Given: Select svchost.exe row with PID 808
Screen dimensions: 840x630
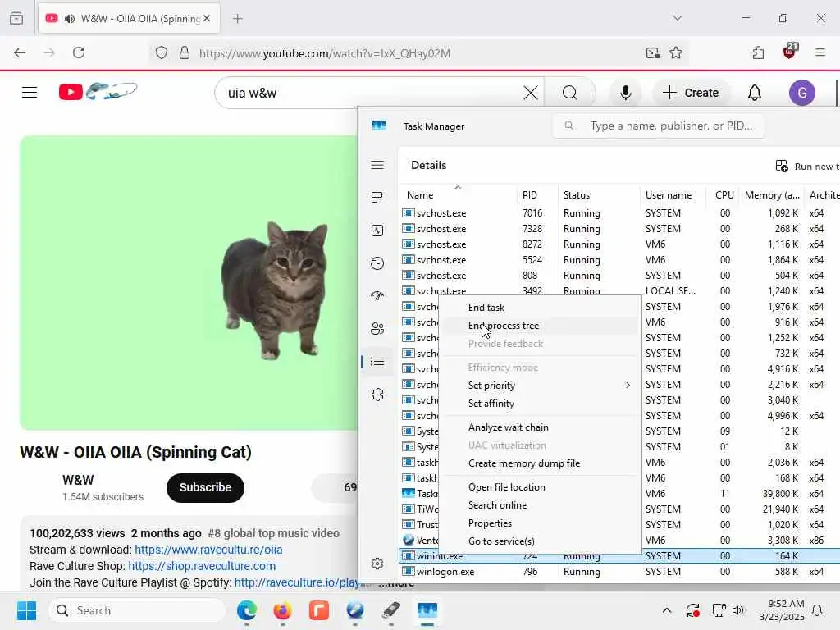Looking at the screenshot, I should pos(620,276).
